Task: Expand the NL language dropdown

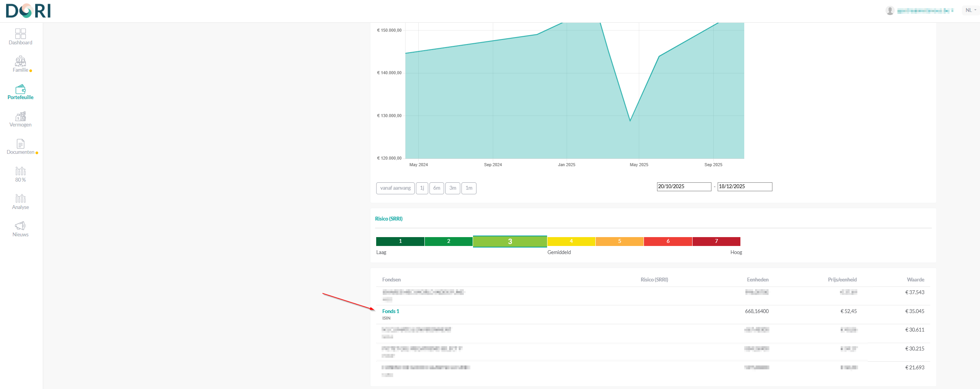Action: [970, 10]
